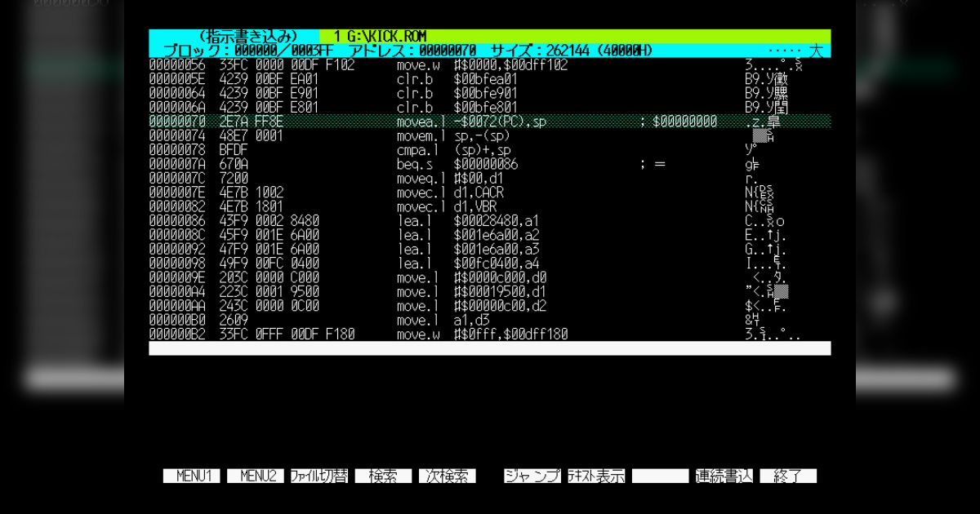Start a search with 検索
Screen dimensions: 980x514
click(x=382, y=476)
